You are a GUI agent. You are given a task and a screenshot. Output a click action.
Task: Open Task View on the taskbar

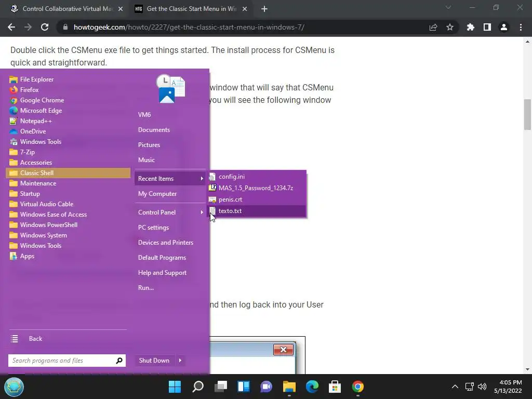(220, 387)
